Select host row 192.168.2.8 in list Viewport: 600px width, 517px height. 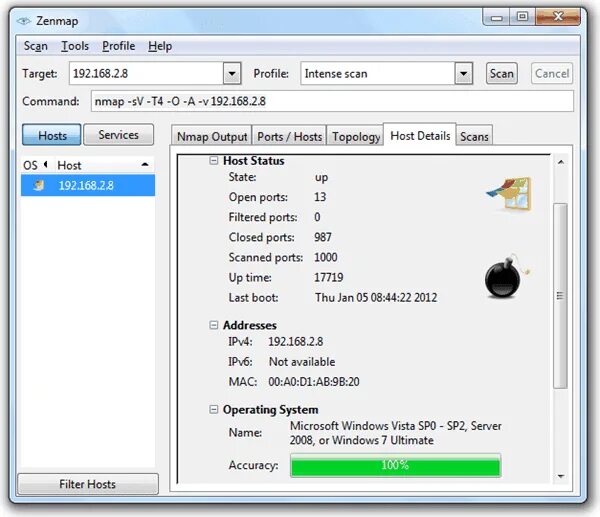88,186
